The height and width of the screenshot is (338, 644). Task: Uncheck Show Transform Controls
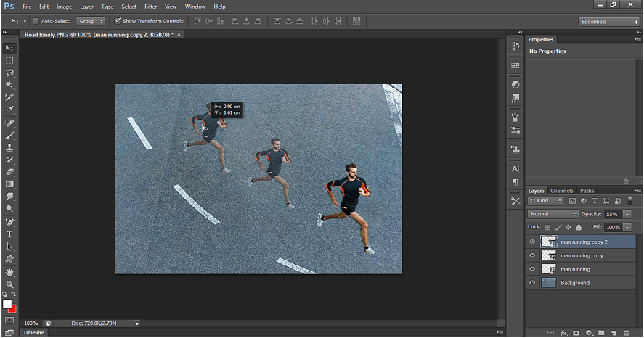118,21
